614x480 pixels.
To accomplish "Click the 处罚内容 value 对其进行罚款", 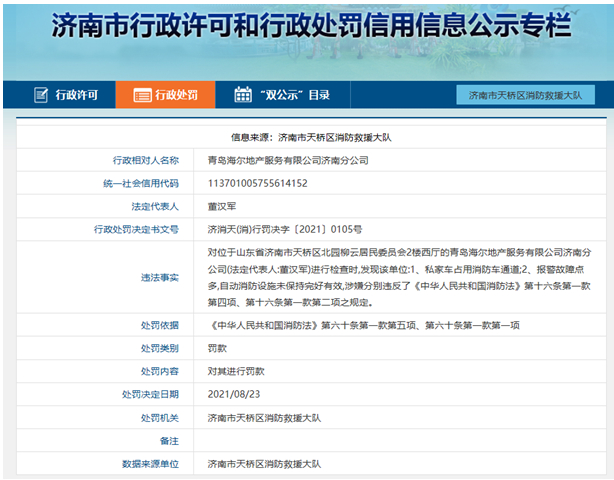I will pos(234,372).
